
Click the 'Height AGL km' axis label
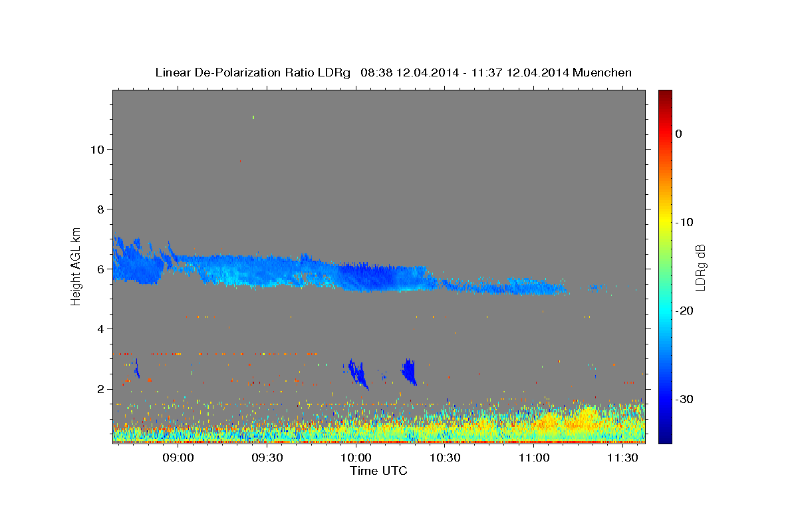coord(76,265)
